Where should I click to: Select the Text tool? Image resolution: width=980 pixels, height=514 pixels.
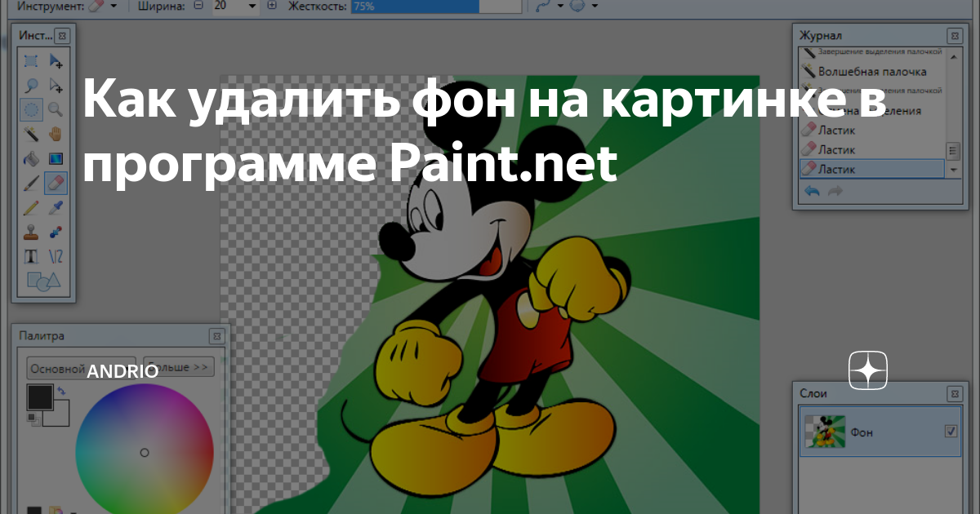pyautogui.click(x=31, y=256)
